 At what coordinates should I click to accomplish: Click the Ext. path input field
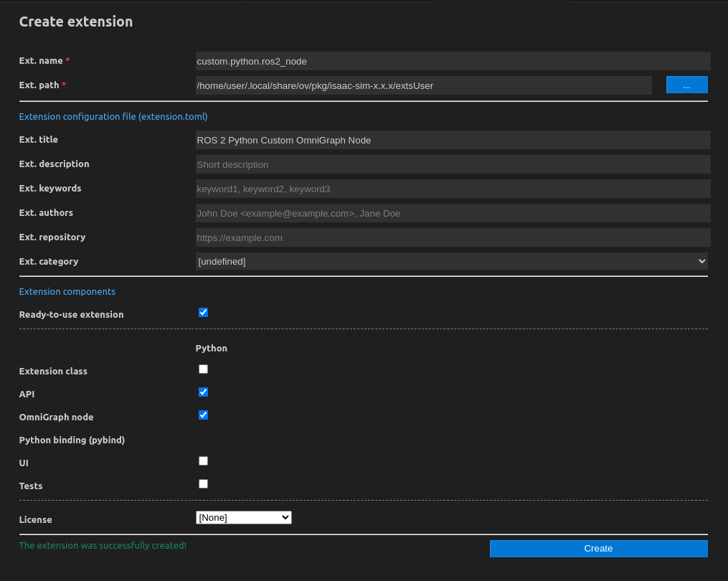pos(423,85)
